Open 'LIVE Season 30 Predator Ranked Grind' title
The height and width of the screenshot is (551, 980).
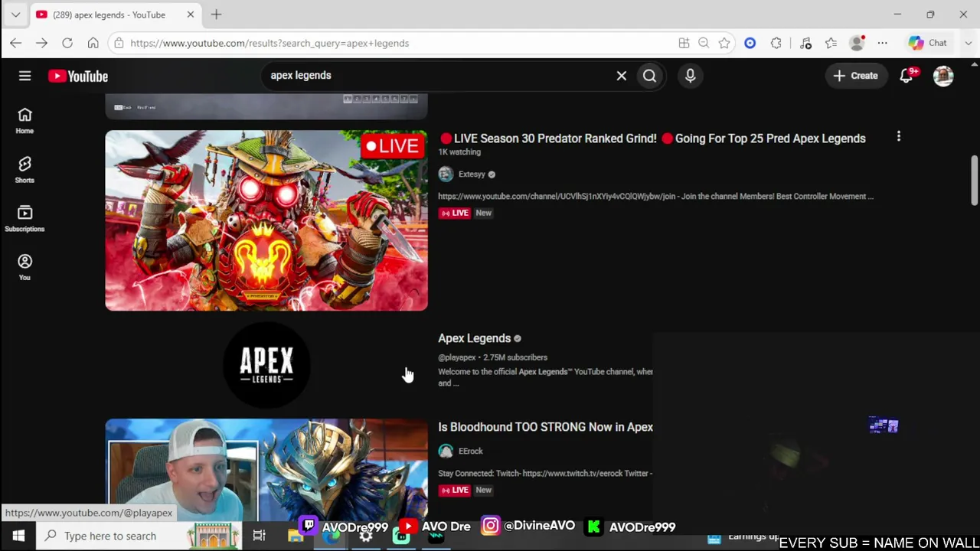pos(652,139)
